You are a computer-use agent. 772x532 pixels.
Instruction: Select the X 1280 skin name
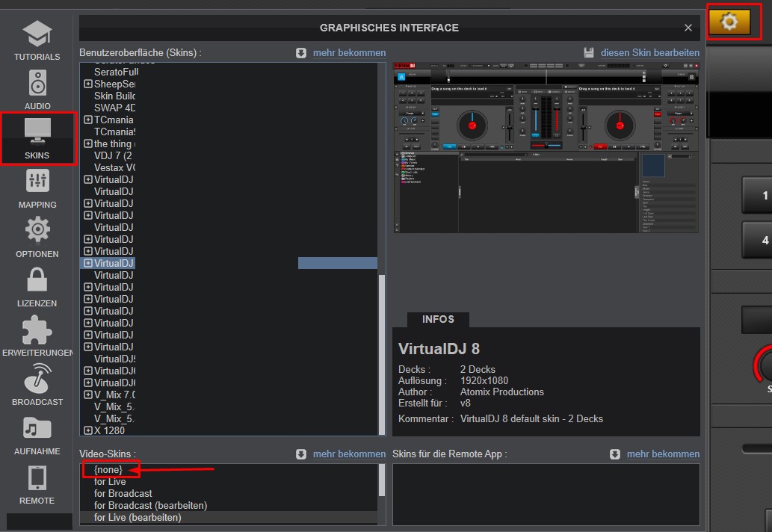tap(109, 430)
